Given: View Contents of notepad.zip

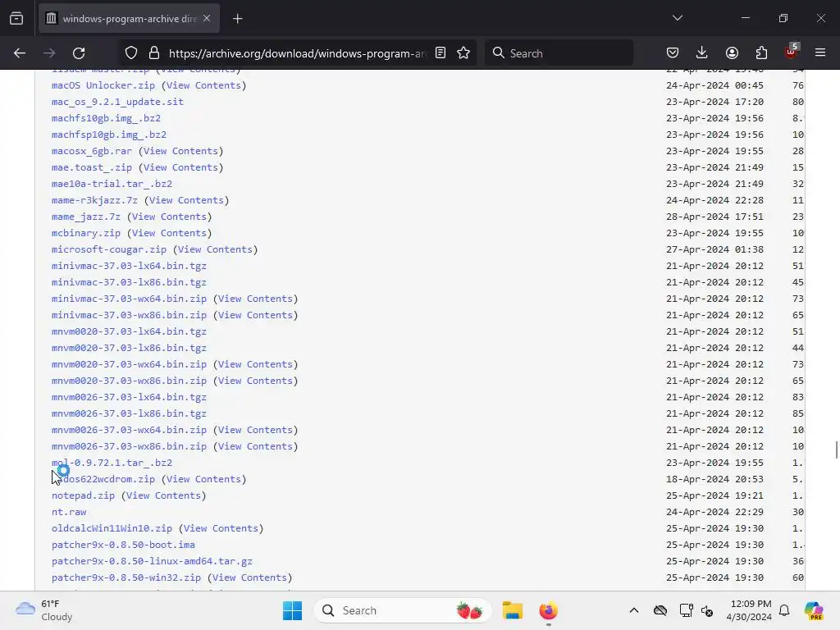Looking at the screenshot, I should point(163,495).
